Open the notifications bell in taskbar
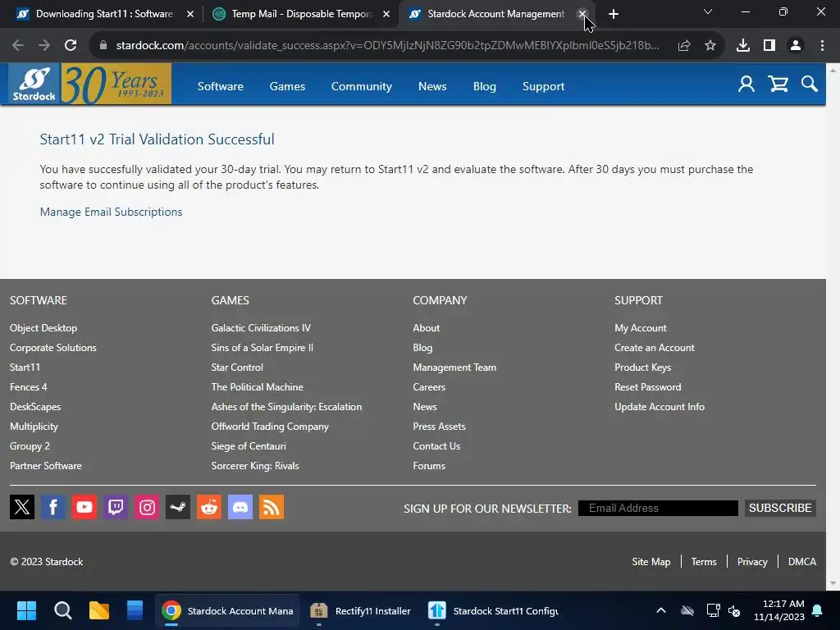Image resolution: width=840 pixels, height=630 pixels. coord(818,610)
